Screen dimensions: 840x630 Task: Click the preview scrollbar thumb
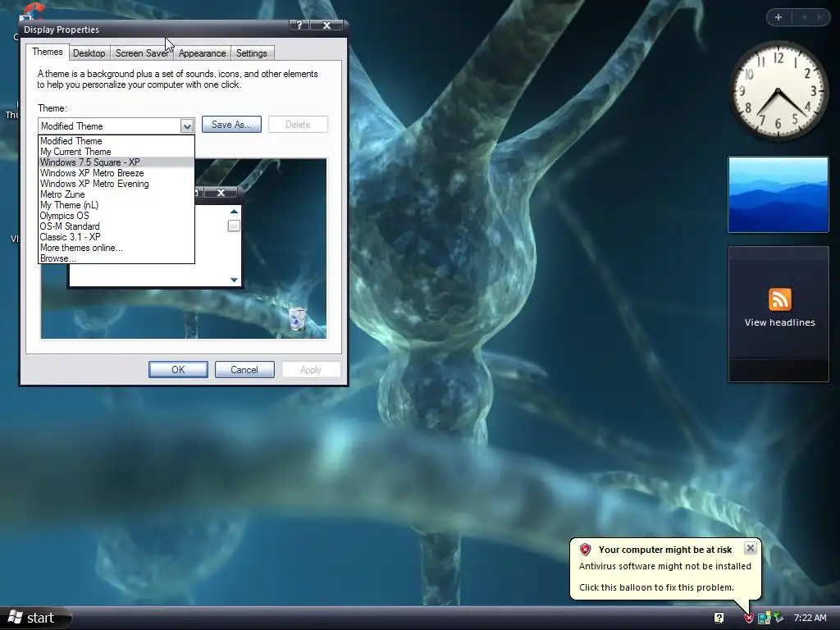coord(234,226)
